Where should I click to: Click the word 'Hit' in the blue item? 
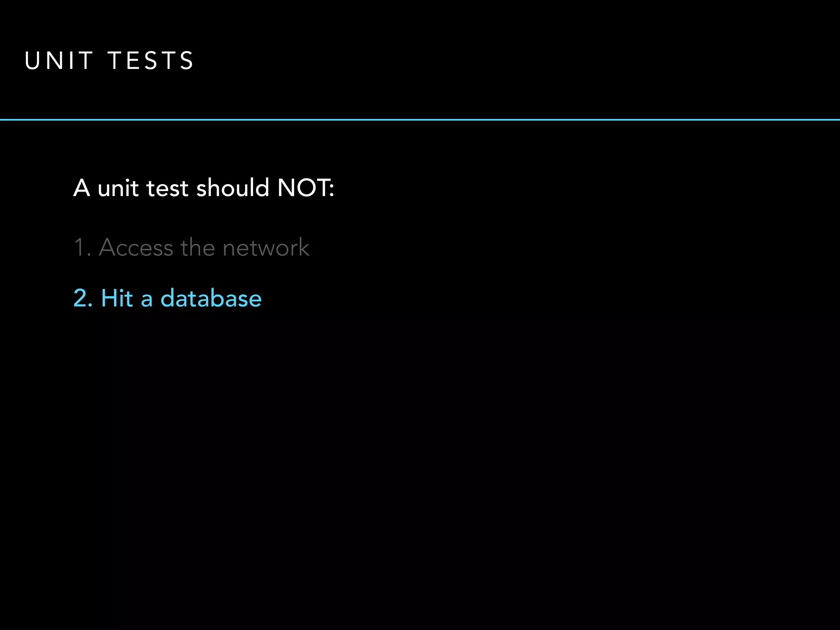pos(117,298)
